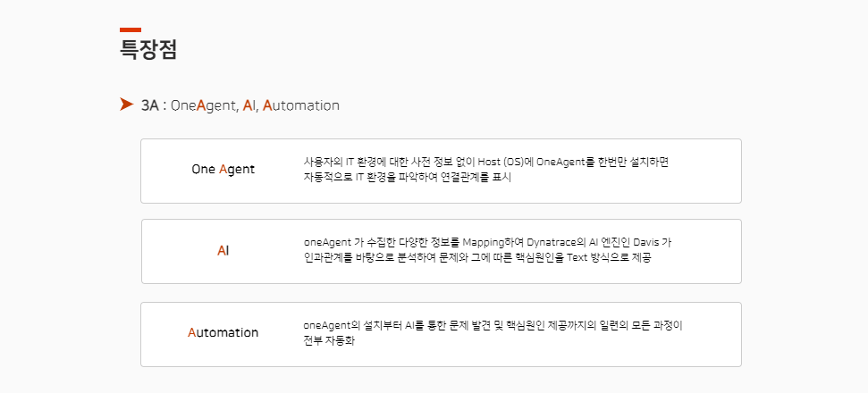
Task: Click empty right side of Automation card
Action: [712, 333]
